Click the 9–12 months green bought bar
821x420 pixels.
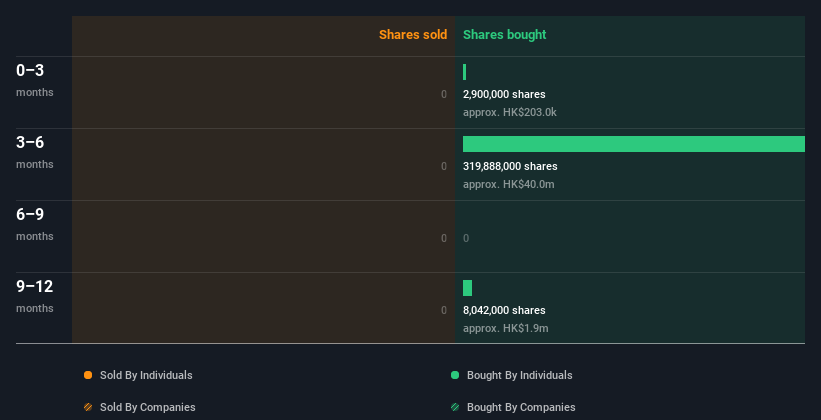click(x=468, y=288)
